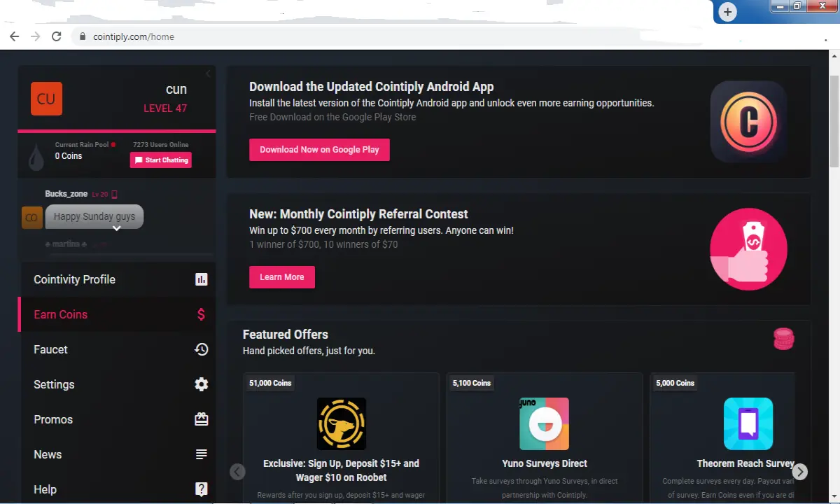Click the padlock site info icon

point(83,36)
